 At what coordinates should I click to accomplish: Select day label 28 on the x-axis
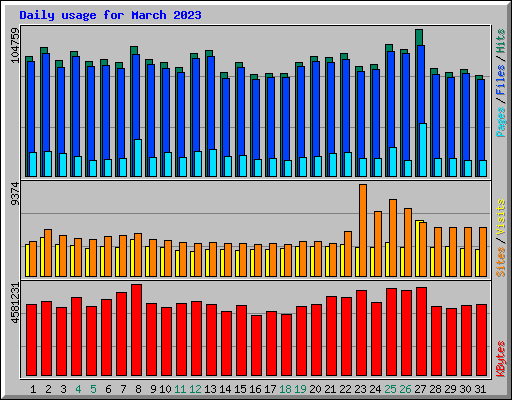pyautogui.click(x=435, y=389)
